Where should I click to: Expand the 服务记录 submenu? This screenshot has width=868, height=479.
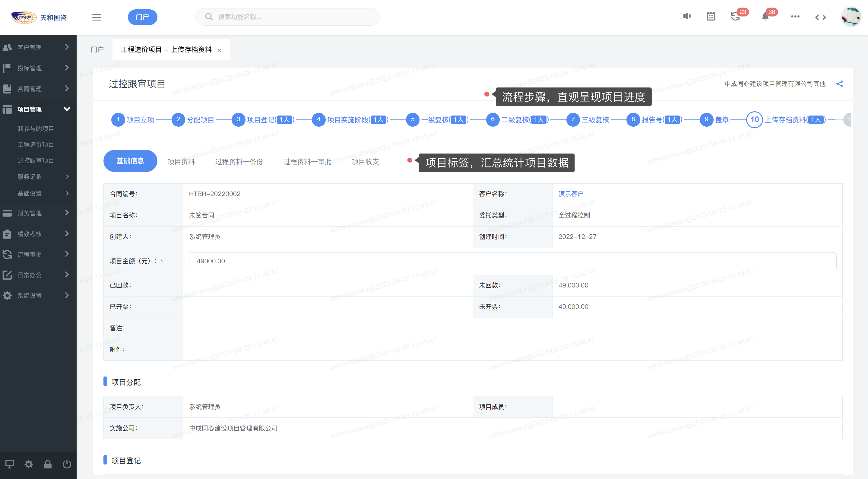pyautogui.click(x=38, y=177)
